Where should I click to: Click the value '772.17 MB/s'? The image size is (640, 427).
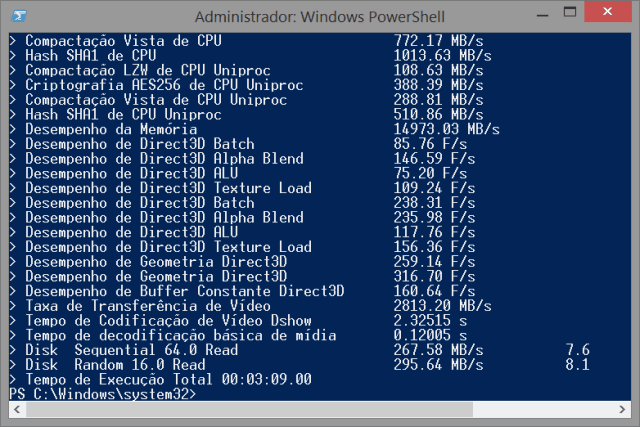tap(438, 41)
